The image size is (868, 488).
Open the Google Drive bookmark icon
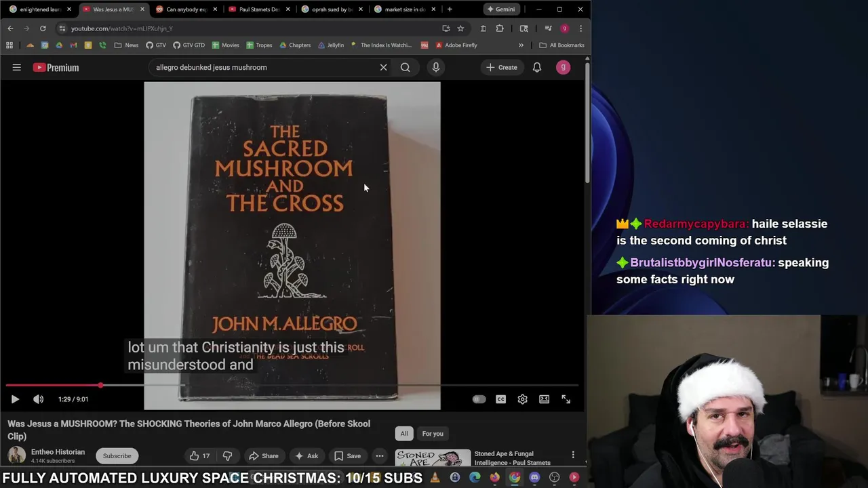(59, 45)
